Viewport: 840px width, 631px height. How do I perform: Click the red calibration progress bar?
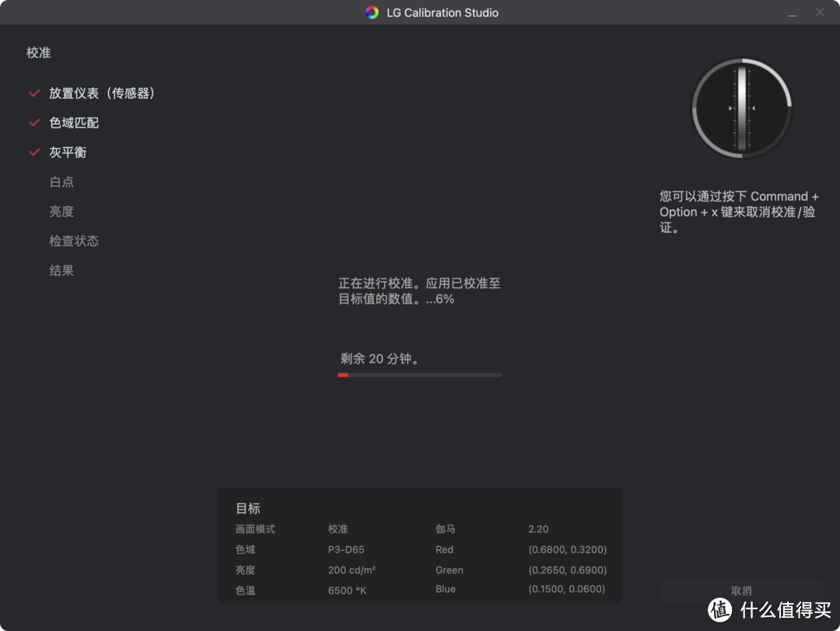pos(419,375)
